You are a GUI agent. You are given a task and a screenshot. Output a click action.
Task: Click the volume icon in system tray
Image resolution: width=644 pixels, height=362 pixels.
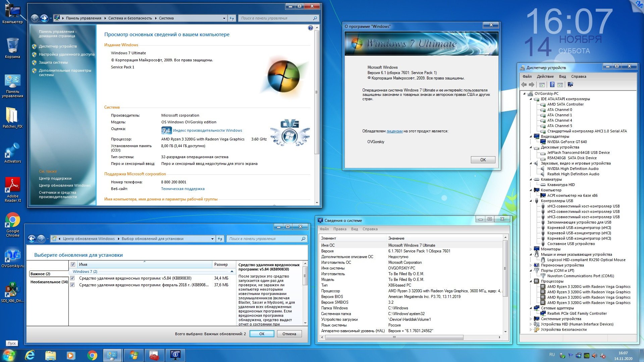pos(595,356)
